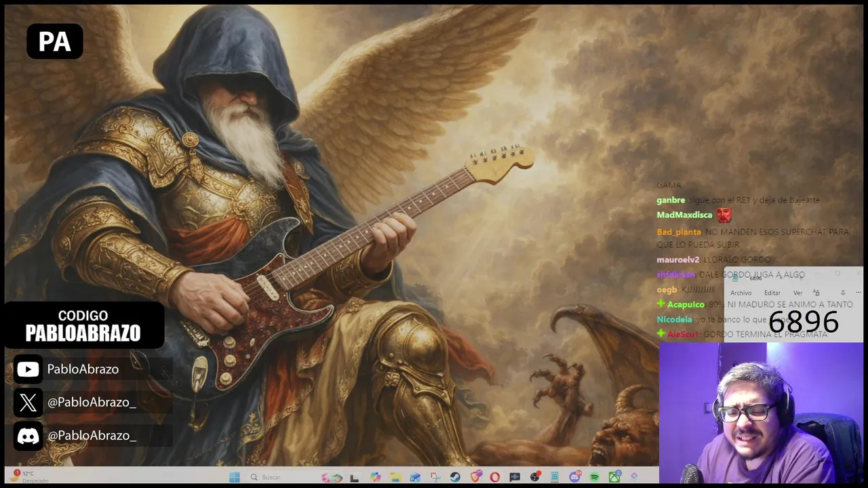Open Spotify from the taskbar
This screenshot has width=868, height=488.
coord(595,477)
